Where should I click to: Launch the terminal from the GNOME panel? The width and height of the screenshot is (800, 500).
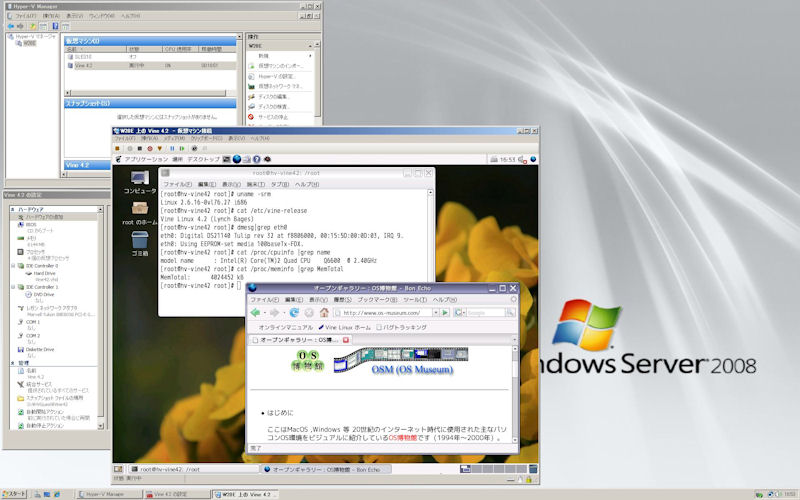tap(227, 159)
